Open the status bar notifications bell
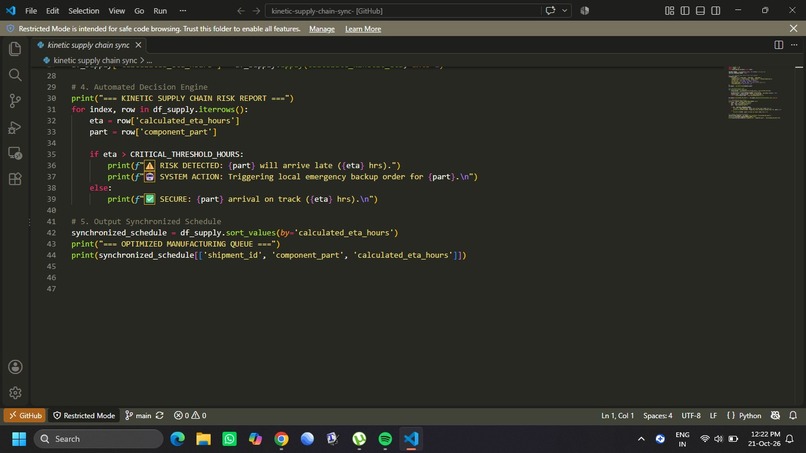 tap(793, 415)
